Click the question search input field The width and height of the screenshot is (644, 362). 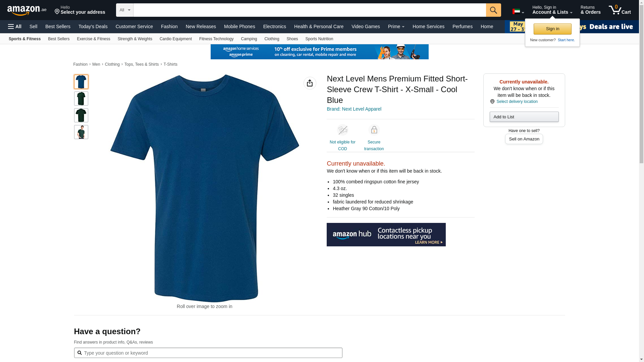(208, 353)
